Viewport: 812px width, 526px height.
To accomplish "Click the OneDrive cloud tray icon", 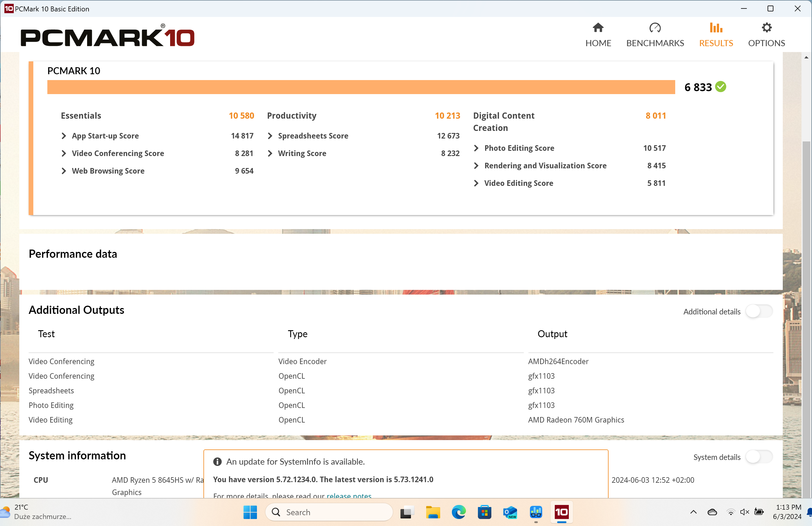I will 712,512.
